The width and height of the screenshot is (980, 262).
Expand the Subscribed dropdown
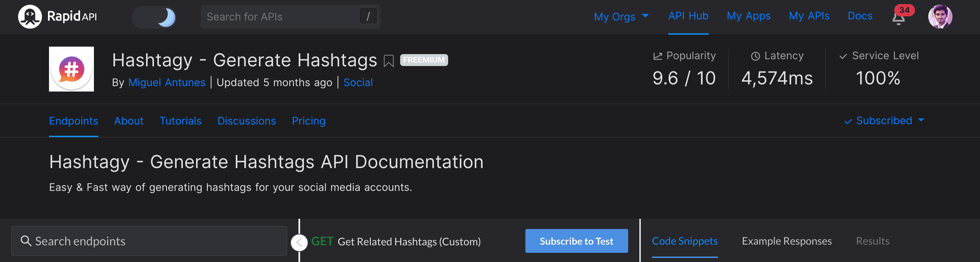click(884, 120)
